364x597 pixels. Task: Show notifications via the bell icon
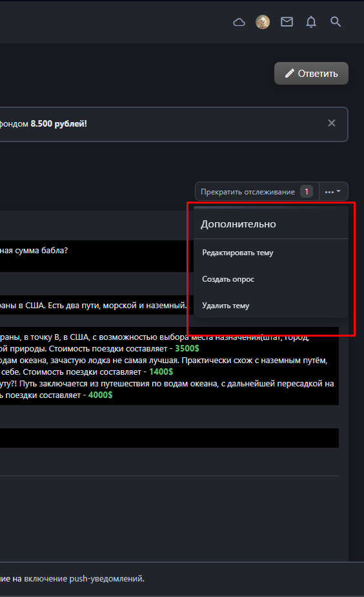tap(311, 22)
